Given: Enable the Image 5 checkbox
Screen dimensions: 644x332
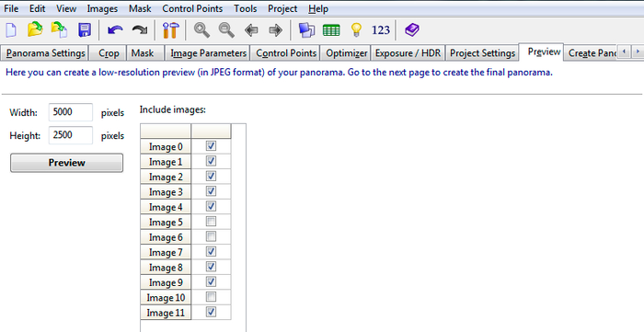Looking at the screenshot, I should (211, 222).
